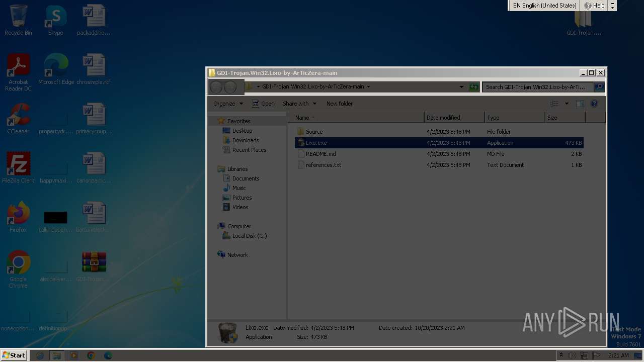This screenshot has width=644, height=362.
Task: Open Firefox desktop shortcut
Action: pyautogui.click(x=18, y=218)
